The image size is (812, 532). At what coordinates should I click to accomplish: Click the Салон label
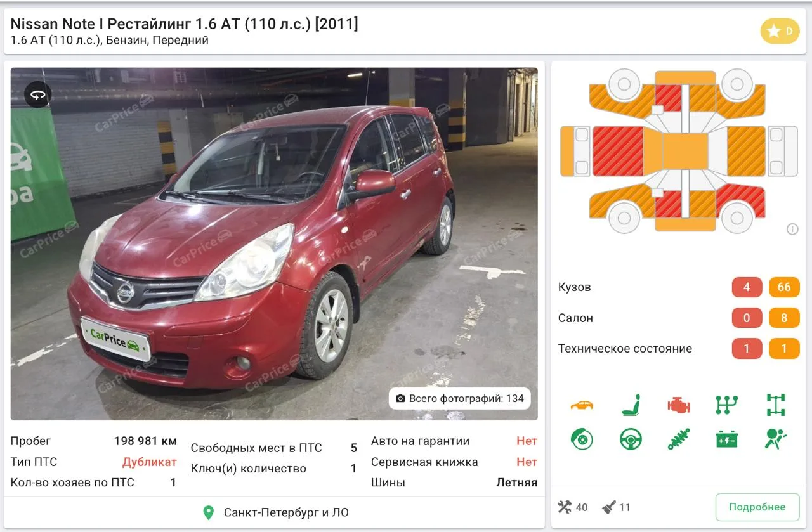(575, 318)
